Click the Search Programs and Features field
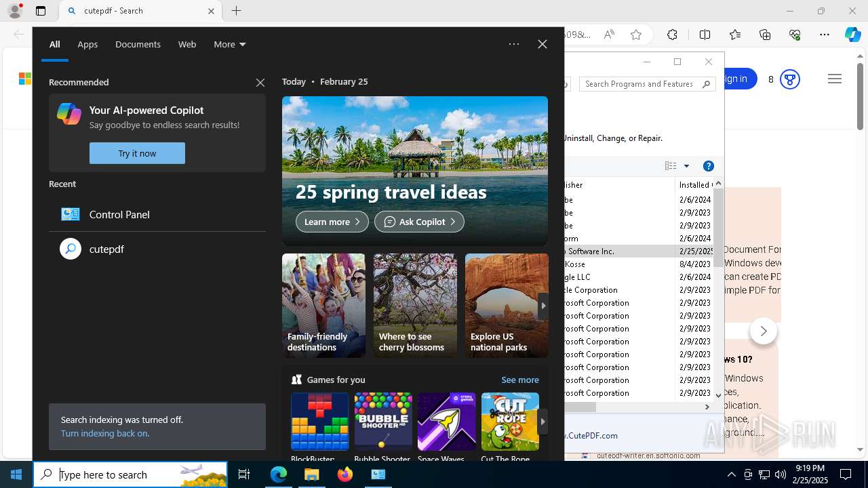 tap(648, 84)
